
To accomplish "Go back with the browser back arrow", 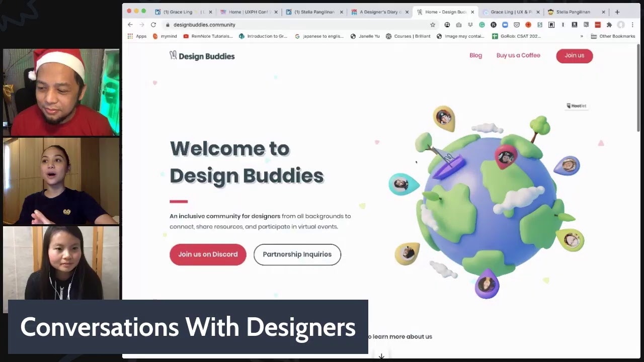I will point(130,25).
